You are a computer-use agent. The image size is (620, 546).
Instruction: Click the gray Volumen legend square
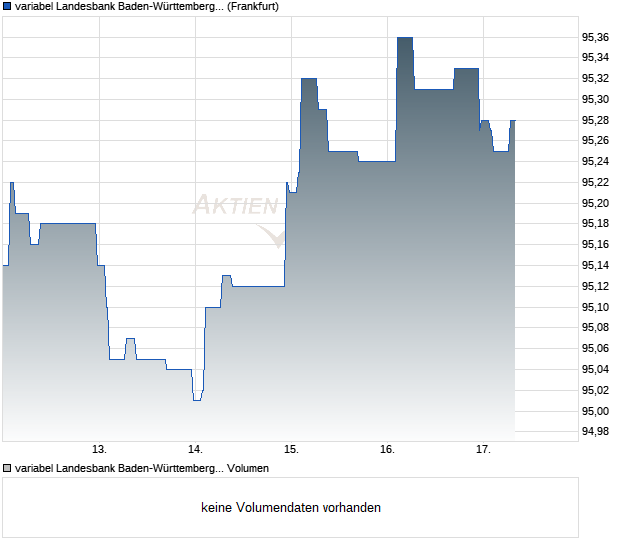point(7,468)
